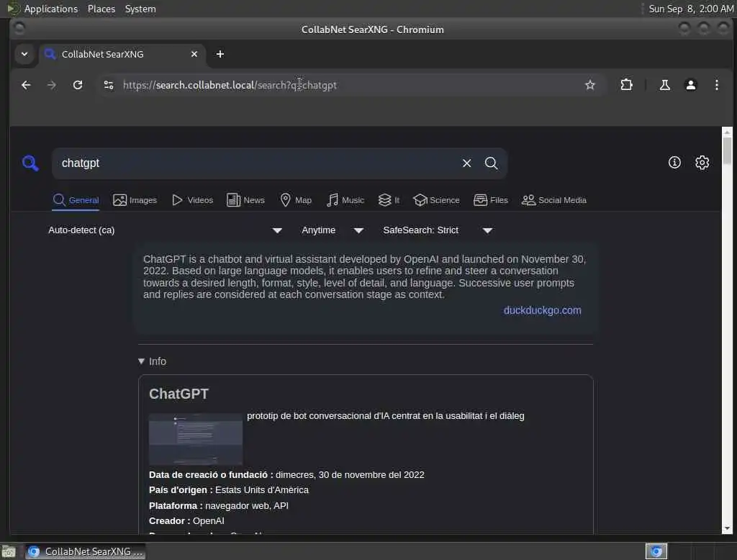Viewport: 737px width, 560px height.
Task: Switch to Music category
Action: pos(345,200)
